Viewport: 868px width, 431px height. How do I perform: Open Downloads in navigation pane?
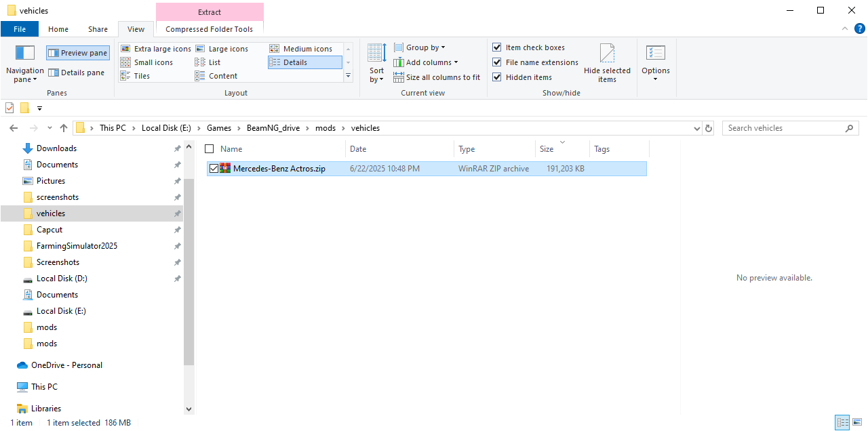click(x=56, y=148)
